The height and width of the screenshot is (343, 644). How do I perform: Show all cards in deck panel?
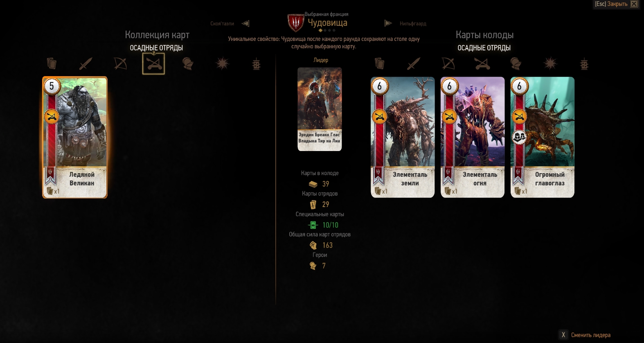(380, 64)
